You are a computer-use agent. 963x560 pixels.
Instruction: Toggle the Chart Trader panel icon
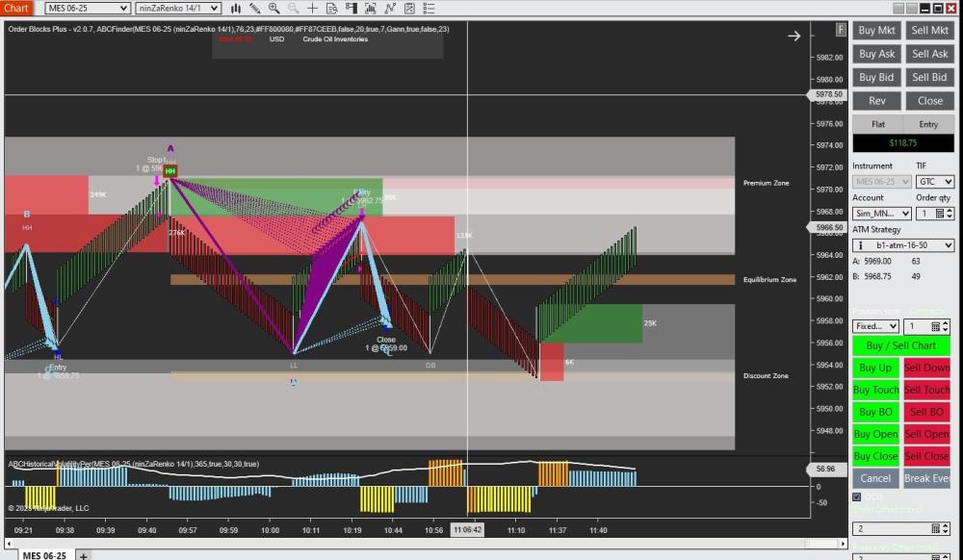point(351,8)
